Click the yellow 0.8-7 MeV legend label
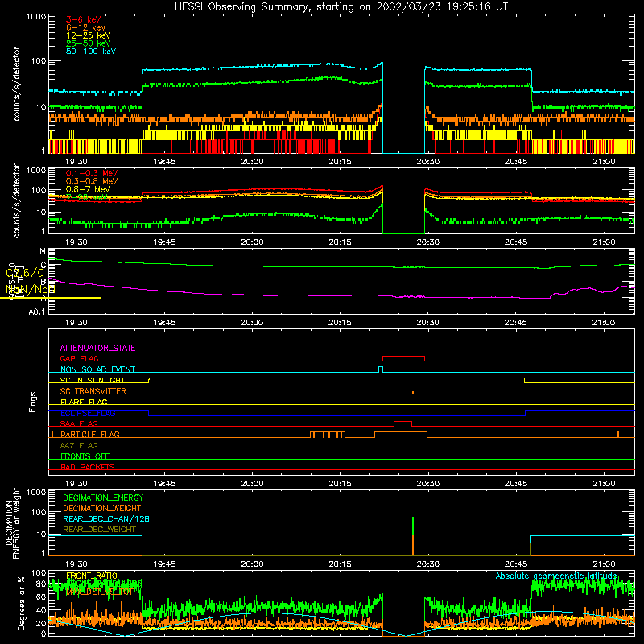Viewport: 644px width, 644px height. [89, 189]
